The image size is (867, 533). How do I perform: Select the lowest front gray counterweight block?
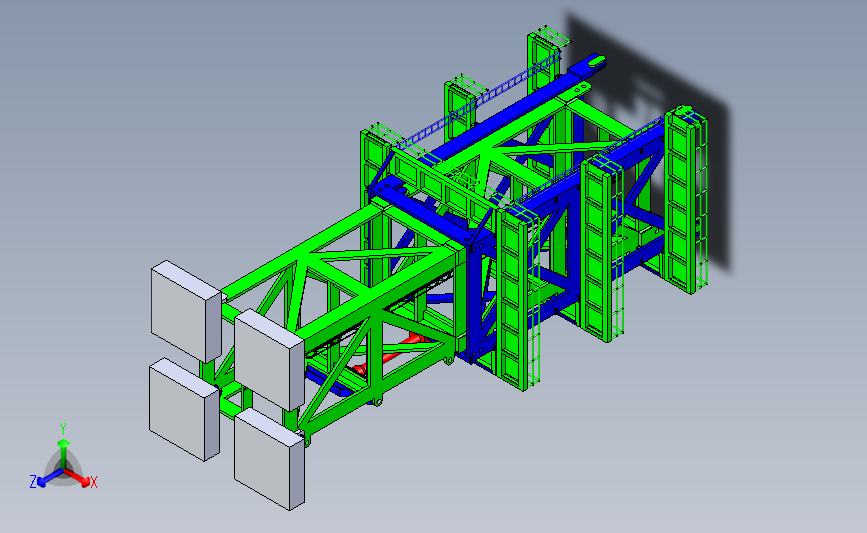(269, 459)
